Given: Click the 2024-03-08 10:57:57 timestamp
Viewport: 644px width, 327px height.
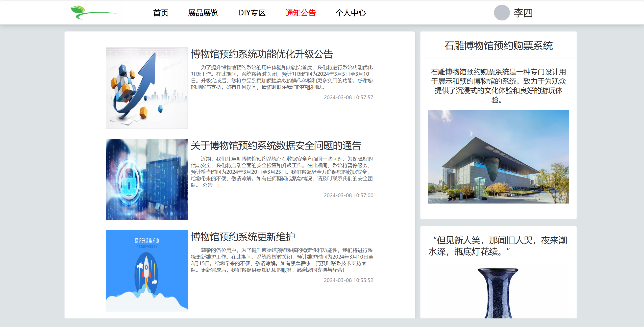Looking at the screenshot, I should tap(348, 97).
